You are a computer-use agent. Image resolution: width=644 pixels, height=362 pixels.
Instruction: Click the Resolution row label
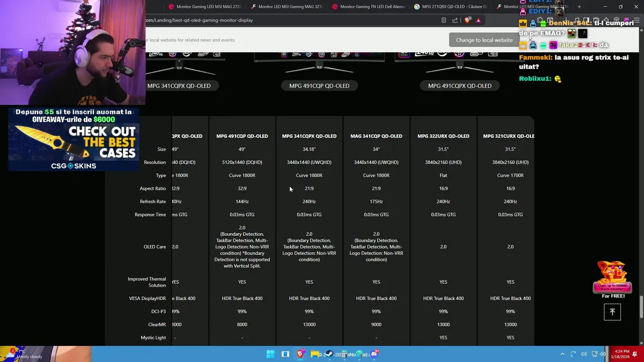click(x=154, y=162)
